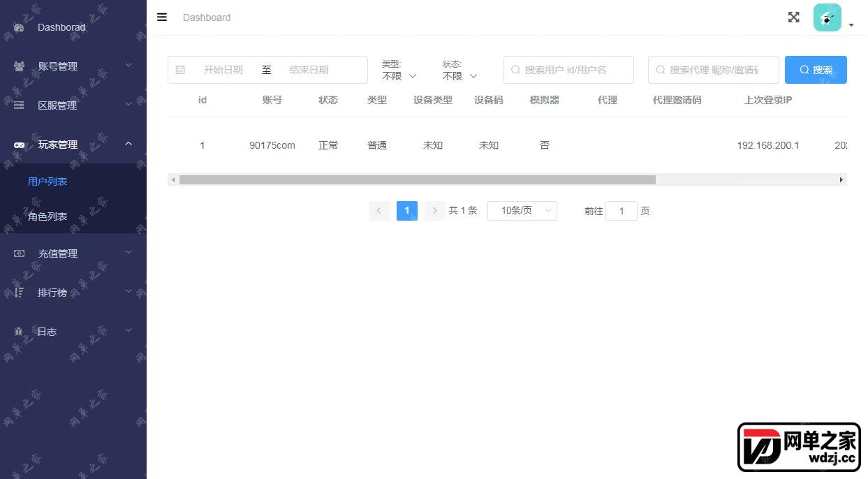The image size is (868, 479).
Task: Click the Dashborad palette icon in sidebar
Action: (x=19, y=27)
